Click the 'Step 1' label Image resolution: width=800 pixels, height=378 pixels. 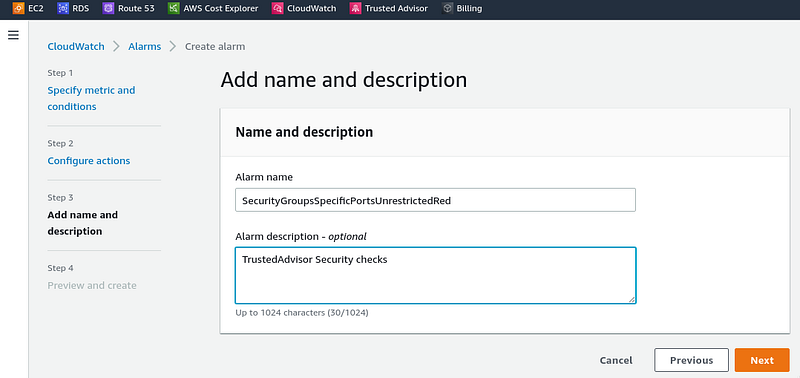pyautogui.click(x=60, y=73)
